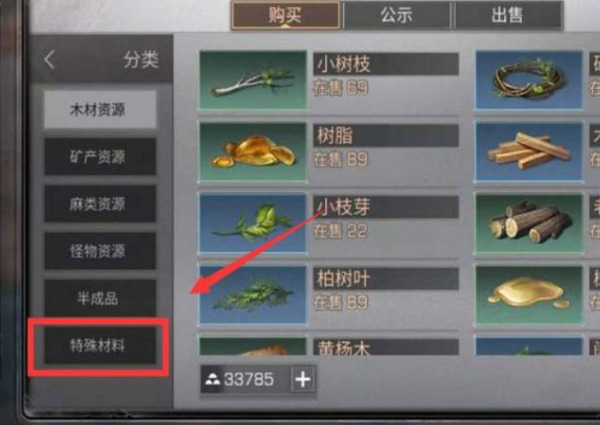Open the 麻类资源 category
The image size is (600, 425).
tap(100, 204)
